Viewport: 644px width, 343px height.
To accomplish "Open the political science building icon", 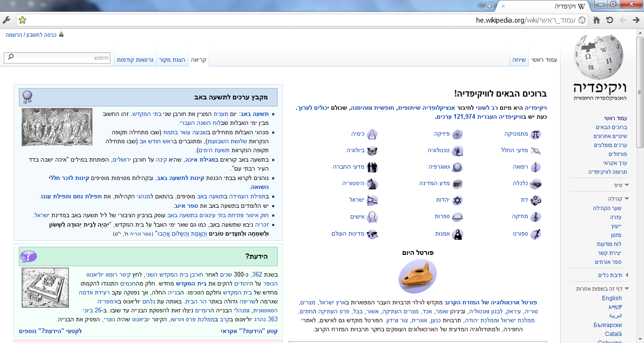I will (x=457, y=184).
